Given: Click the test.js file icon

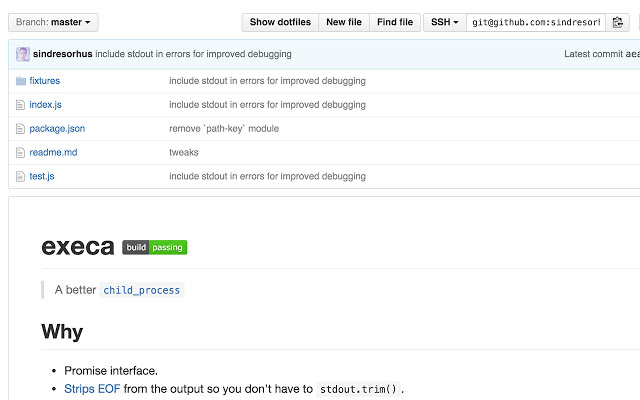Looking at the screenshot, I should pyautogui.click(x=20, y=177).
